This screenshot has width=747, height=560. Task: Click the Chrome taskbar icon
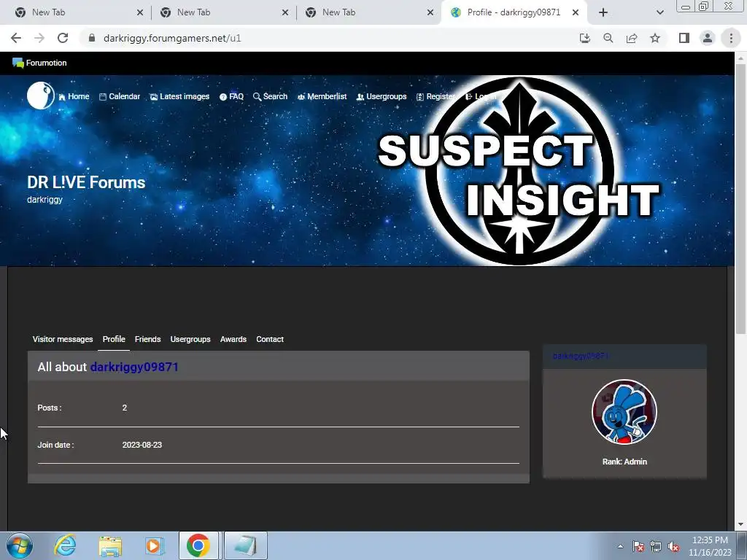click(198, 545)
